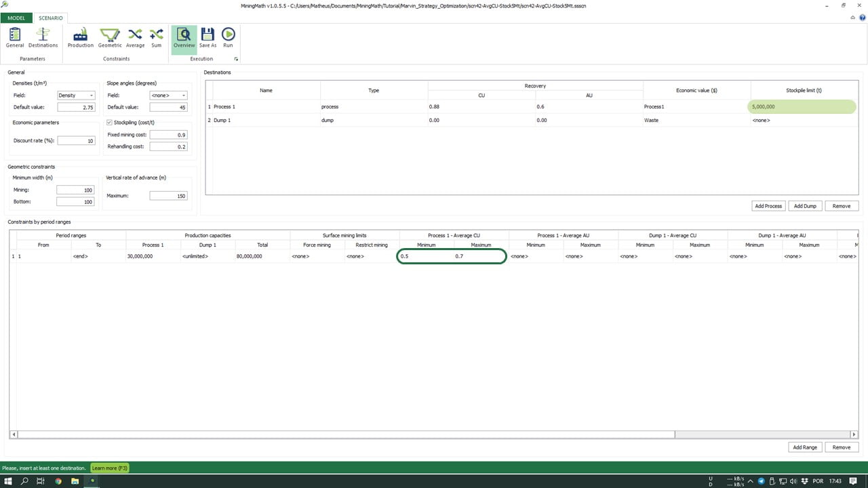
Task: Click the Sum constraint icon
Action: pyautogui.click(x=157, y=38)
